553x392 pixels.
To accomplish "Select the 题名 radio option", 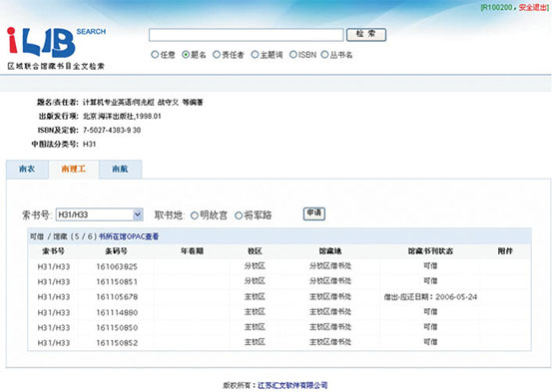I will (x=186, y=55).
